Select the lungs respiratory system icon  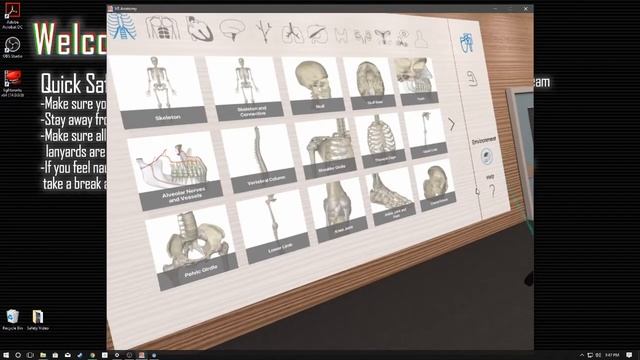[292, 33]
